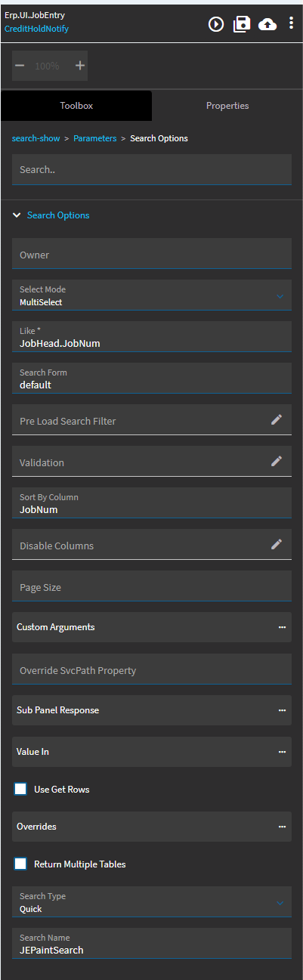Go to Parameters breadcrumb link
Screen dimensions: 303x980
pos(95,138)
